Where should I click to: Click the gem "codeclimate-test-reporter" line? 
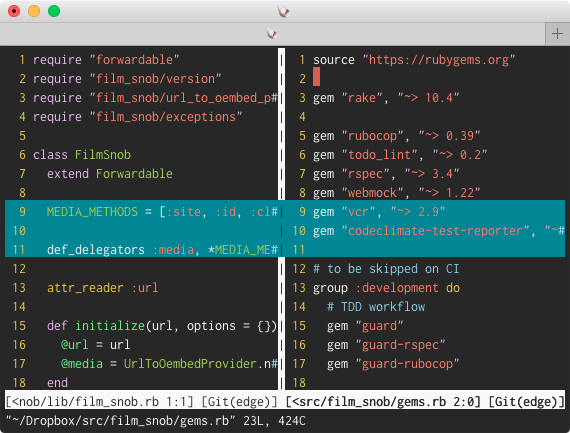439,231
